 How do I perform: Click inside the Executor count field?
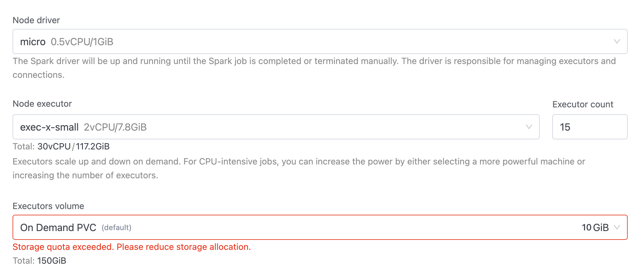click(x=590, y=127)
